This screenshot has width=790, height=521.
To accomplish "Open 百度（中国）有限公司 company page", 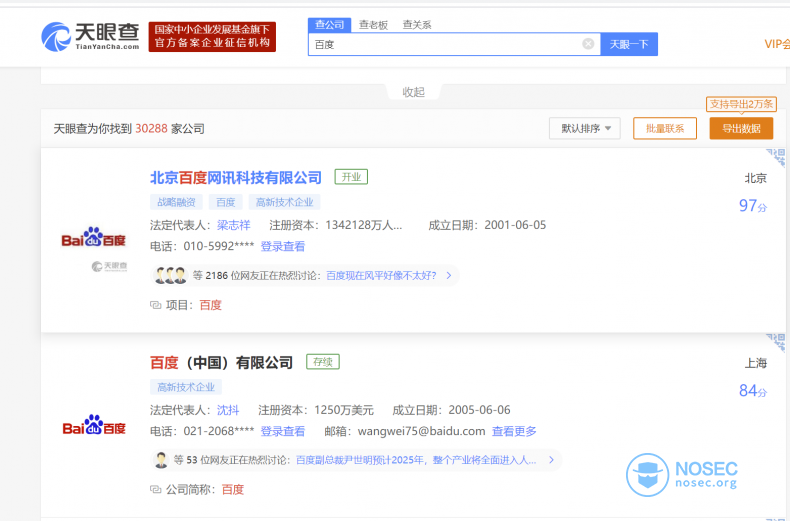I will [x=221, y=362].
